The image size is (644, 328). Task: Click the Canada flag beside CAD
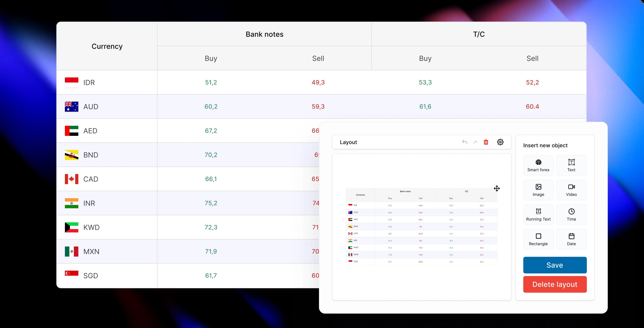click(71, 179)
